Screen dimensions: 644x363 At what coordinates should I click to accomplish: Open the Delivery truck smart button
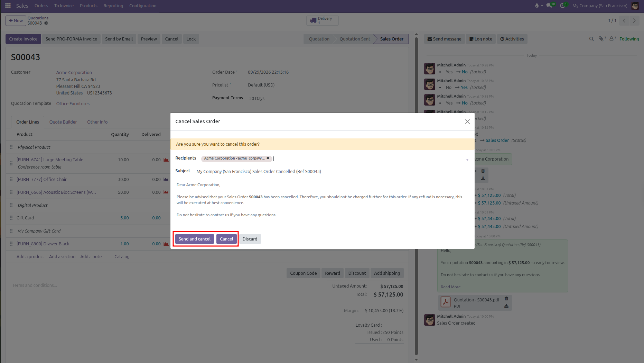[x=322, y=20]
